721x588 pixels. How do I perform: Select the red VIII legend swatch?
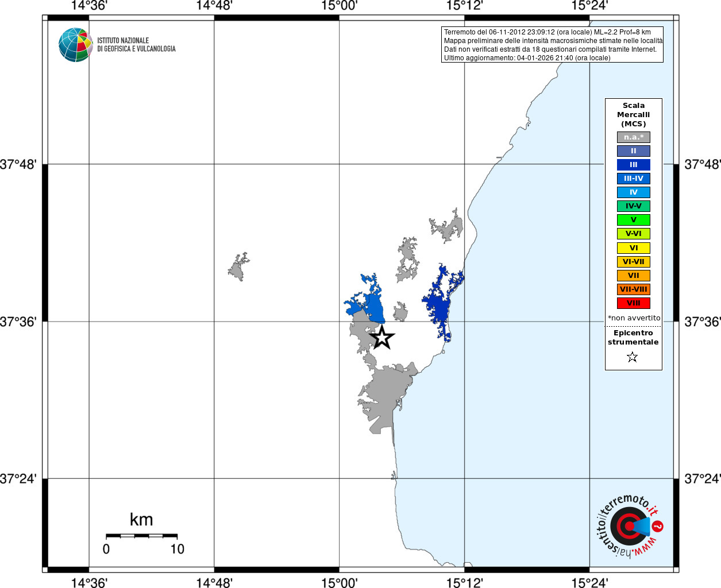634,303
